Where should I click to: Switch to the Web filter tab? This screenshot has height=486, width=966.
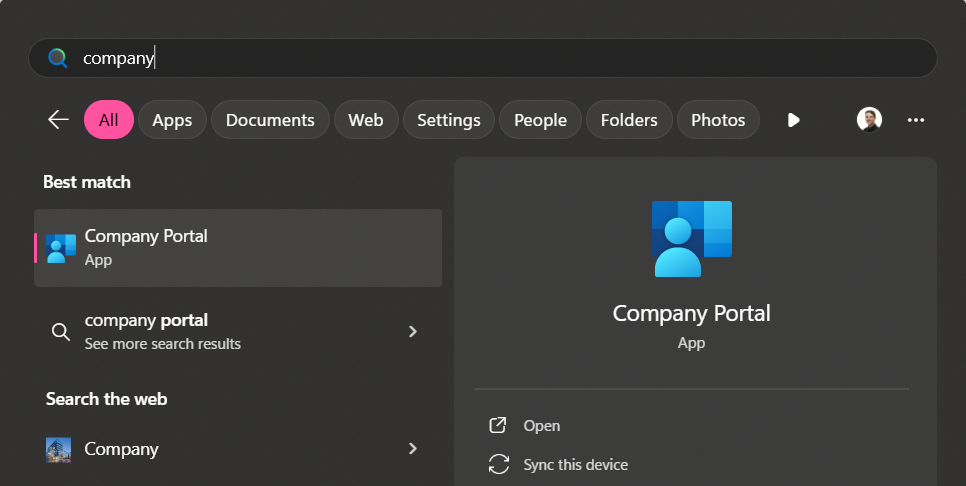click(x=366, y=119)
